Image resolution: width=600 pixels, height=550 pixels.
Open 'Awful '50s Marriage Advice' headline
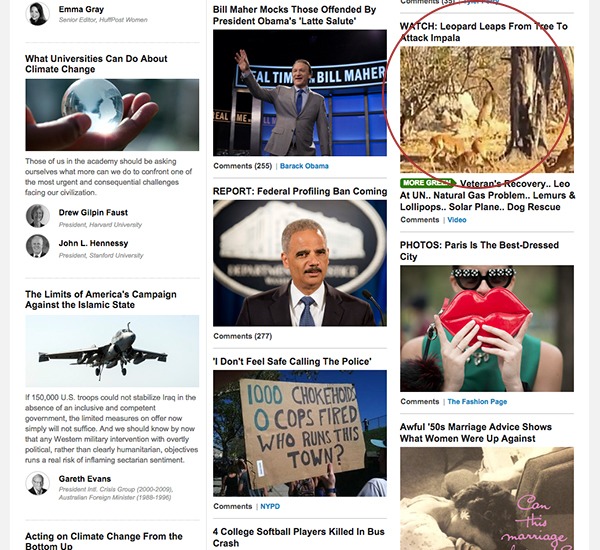(x=476, y=432)
